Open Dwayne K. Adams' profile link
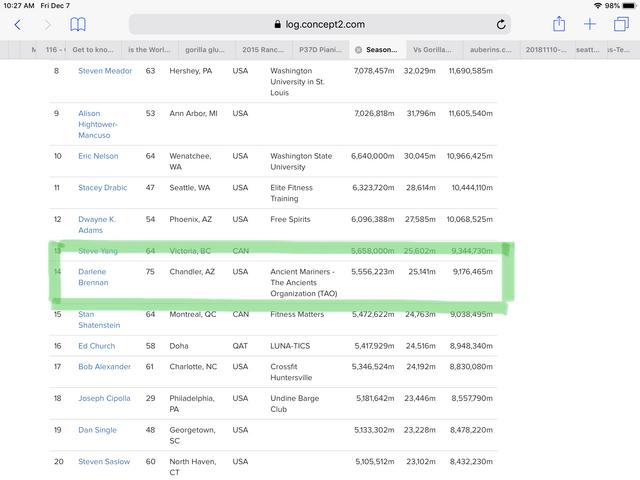 (97, 224)
